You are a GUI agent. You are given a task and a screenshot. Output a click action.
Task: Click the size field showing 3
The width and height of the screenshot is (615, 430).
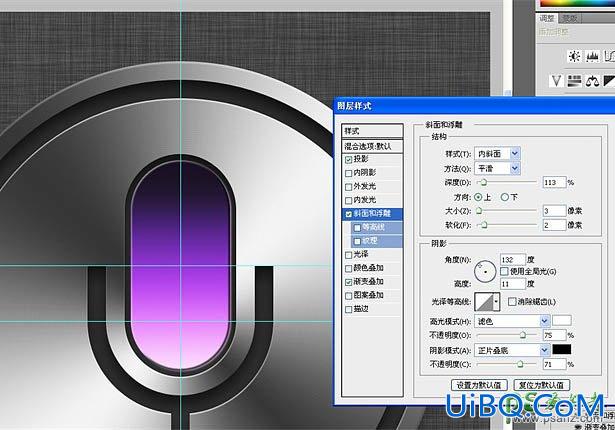click(554, 211)
